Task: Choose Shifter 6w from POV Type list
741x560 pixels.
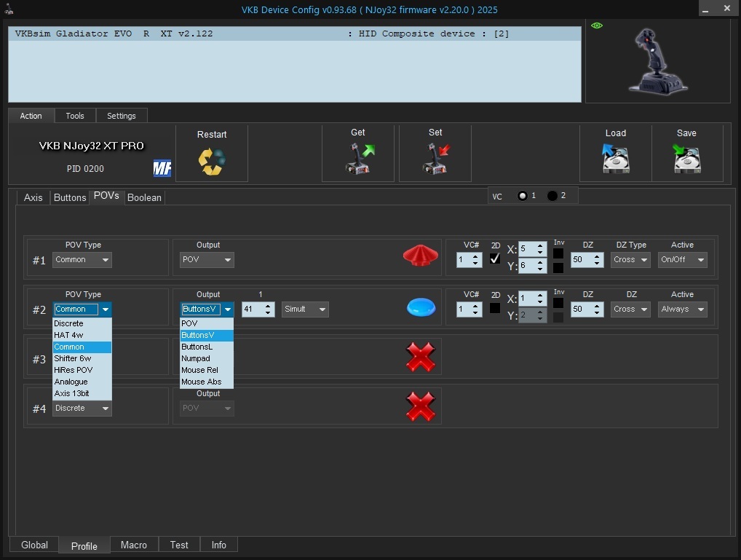Action: pyautogui.click(x=82, y=358)
